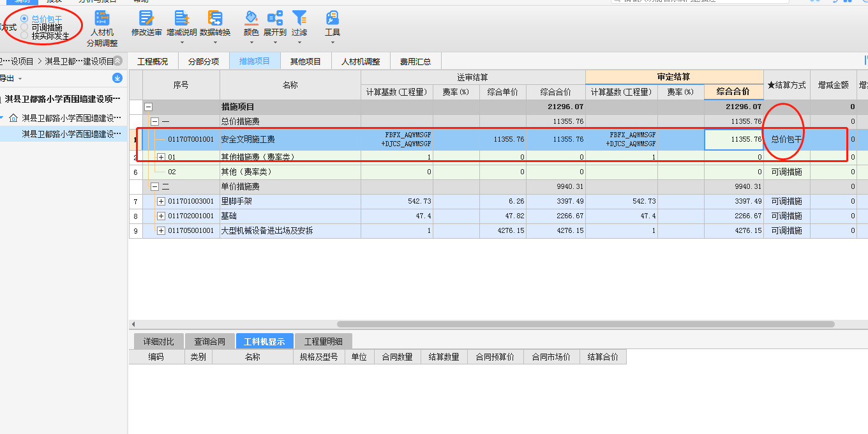Click the 里脚手架 name cell
868x434 pixels.
click(x=290, y=202)
